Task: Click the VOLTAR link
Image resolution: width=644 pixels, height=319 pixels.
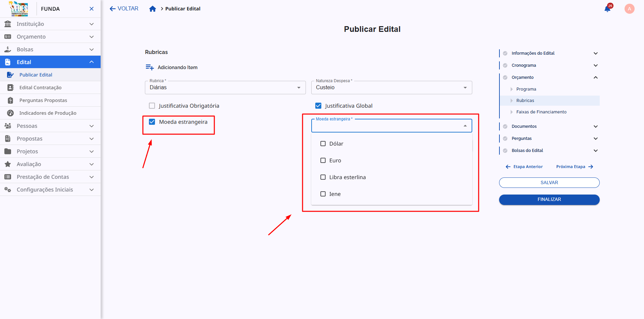Action: point(124,8)
